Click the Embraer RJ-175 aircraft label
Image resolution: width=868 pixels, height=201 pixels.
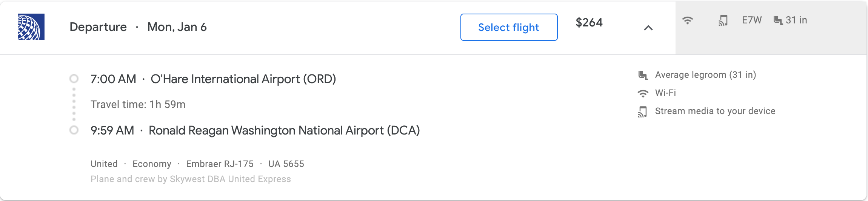coord(220,164)
